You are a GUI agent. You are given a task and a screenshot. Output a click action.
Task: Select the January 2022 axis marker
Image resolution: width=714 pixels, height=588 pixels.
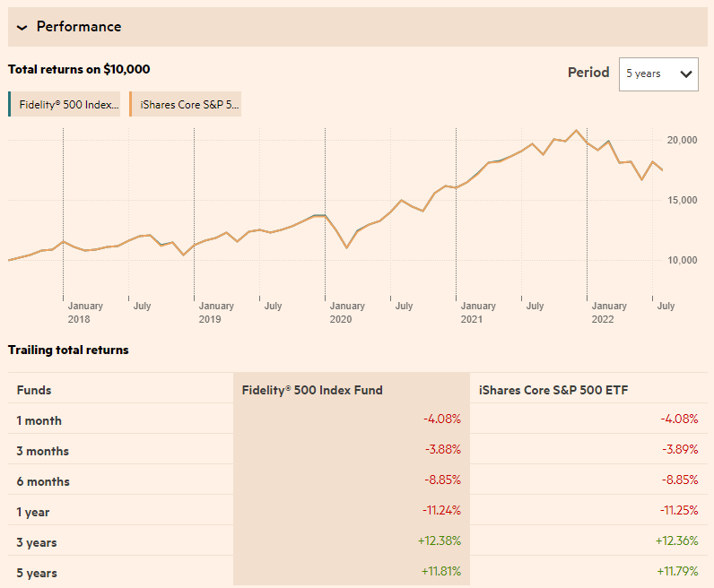pos(609,312)
